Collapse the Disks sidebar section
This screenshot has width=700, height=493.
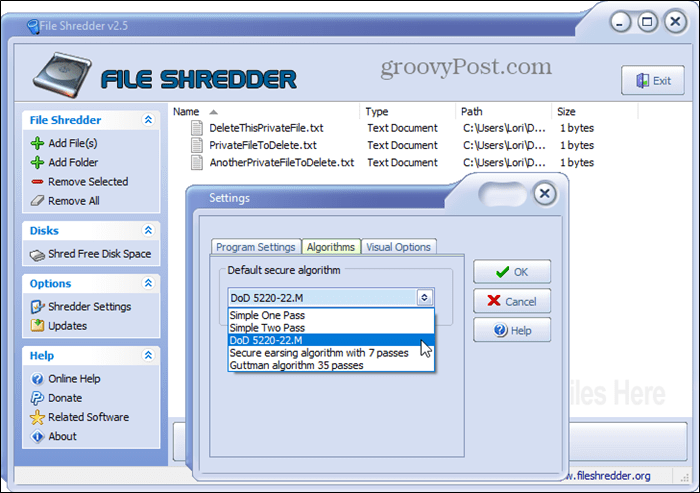click(x=148, y=230)
